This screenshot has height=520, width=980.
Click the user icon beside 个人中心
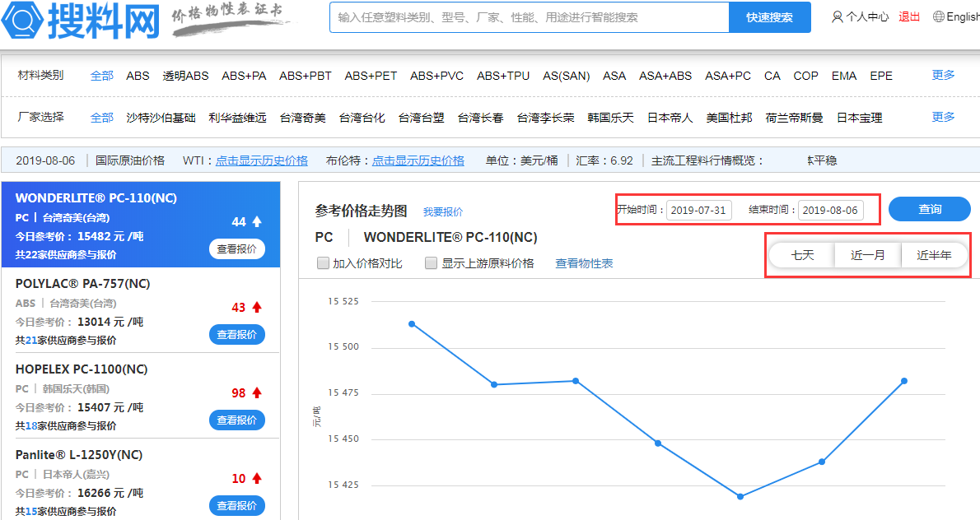[x=838, y=16]
